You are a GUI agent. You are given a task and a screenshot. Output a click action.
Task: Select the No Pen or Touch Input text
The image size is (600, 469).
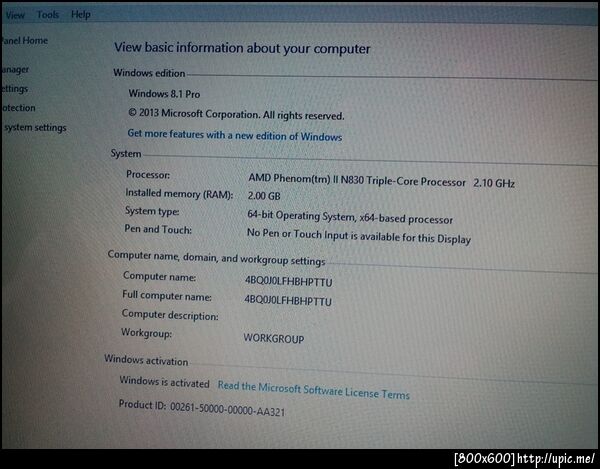(x=359, y=236)
